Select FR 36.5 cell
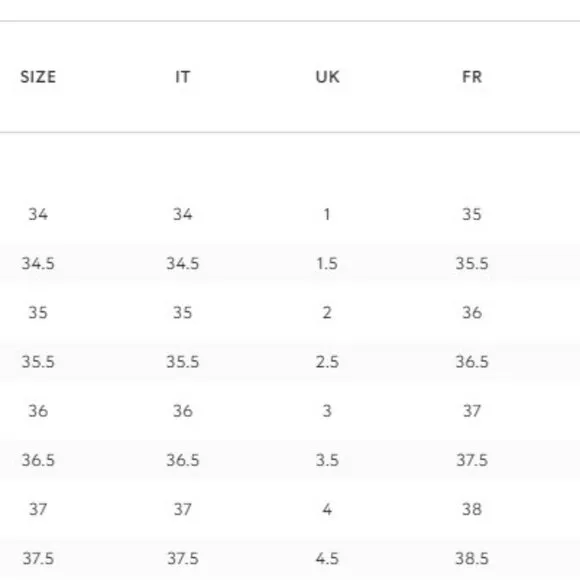 472,362
